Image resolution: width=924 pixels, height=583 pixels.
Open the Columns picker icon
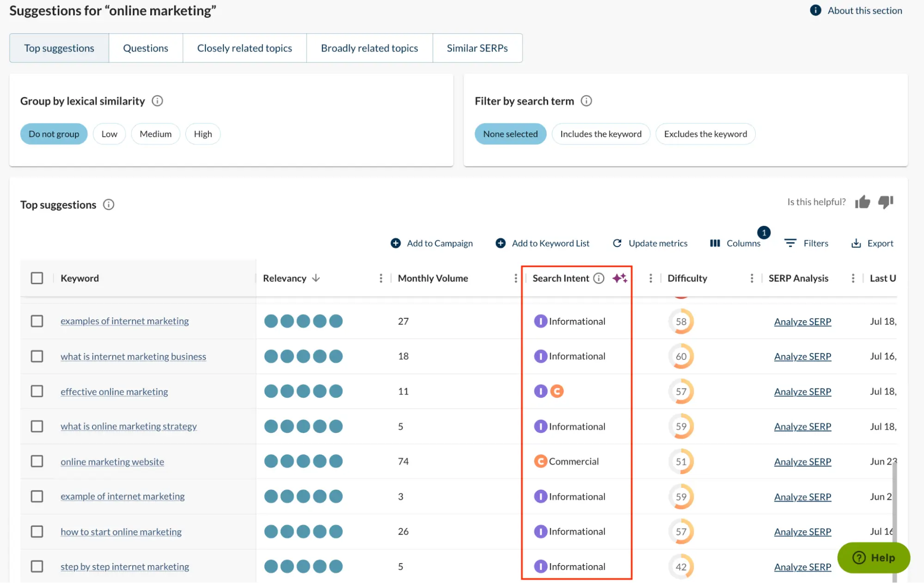(715, 243)
